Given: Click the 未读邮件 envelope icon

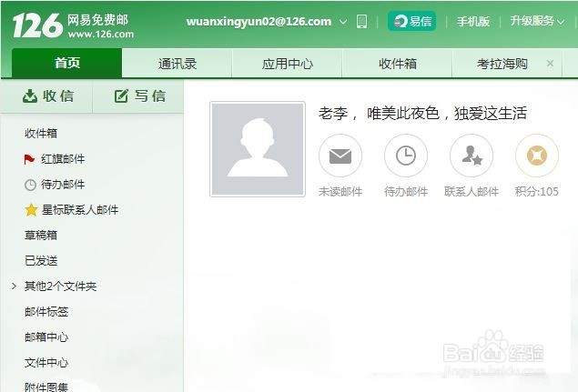Looking at the screenshot, I should pos(340,156).
